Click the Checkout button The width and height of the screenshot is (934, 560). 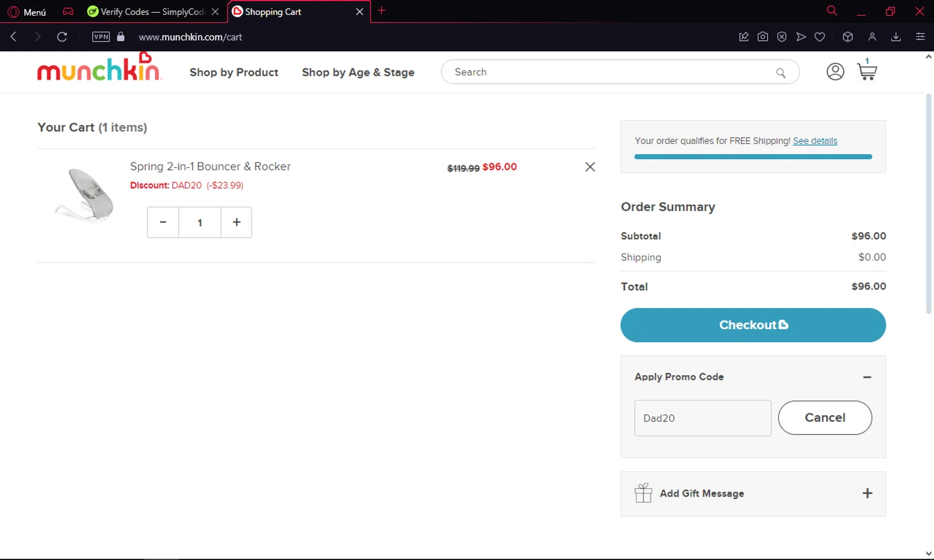[x=753, y=325]
